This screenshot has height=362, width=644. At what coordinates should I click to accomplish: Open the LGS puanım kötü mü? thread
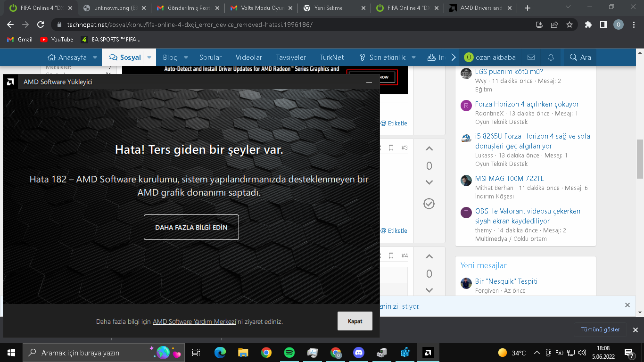coord(509,72)
